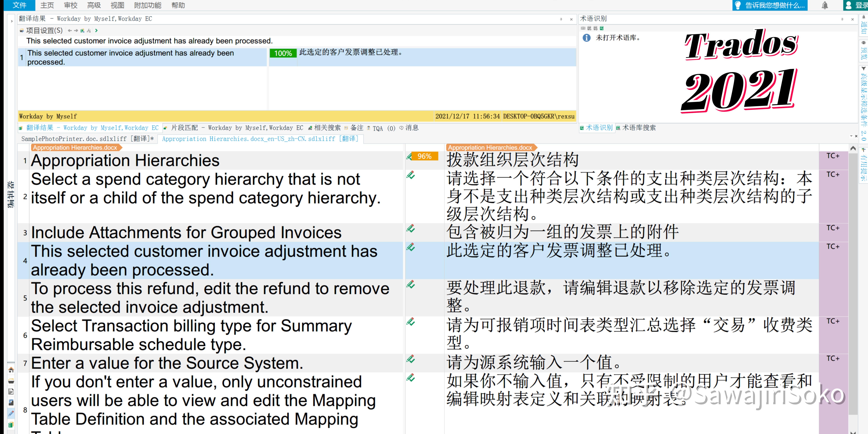Open the 审校 ribbon tab
The width and height of the screenshot is (868, 434).
click(x=70, y=5)
